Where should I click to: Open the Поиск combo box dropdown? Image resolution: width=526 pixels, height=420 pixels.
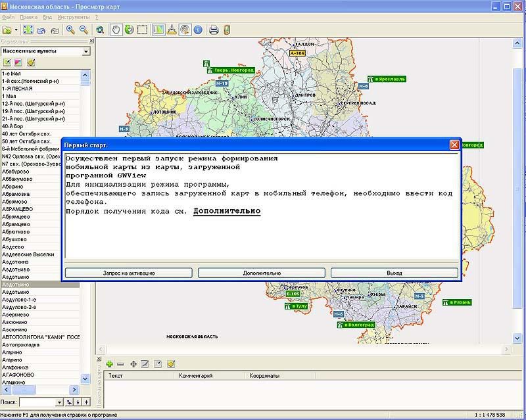click(x=59, y=402)
